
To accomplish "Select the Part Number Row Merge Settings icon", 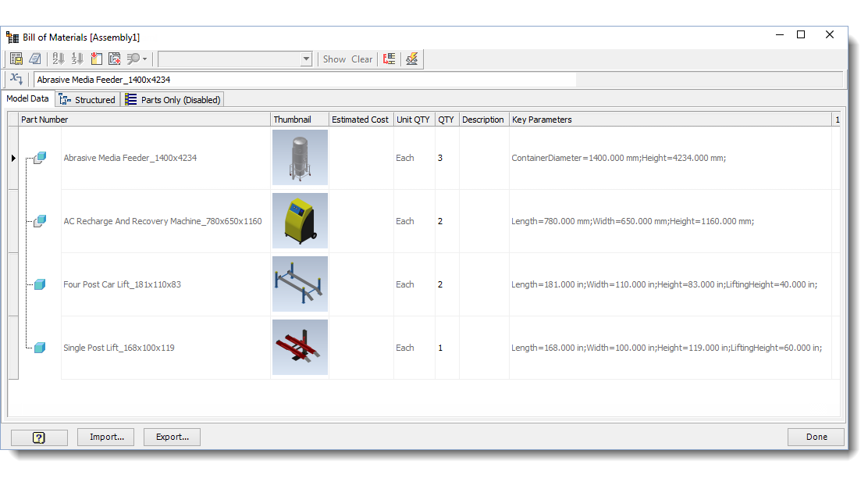I will 389,59.
